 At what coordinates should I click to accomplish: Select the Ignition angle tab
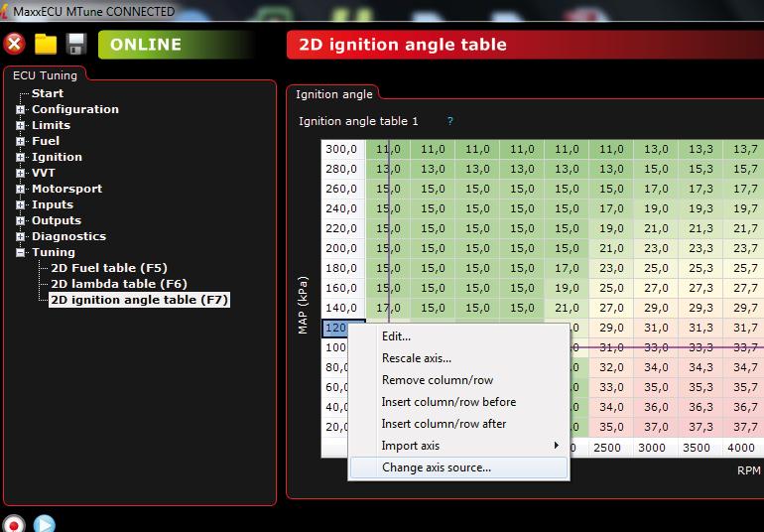pyautogui.click(x=333, y=94)
